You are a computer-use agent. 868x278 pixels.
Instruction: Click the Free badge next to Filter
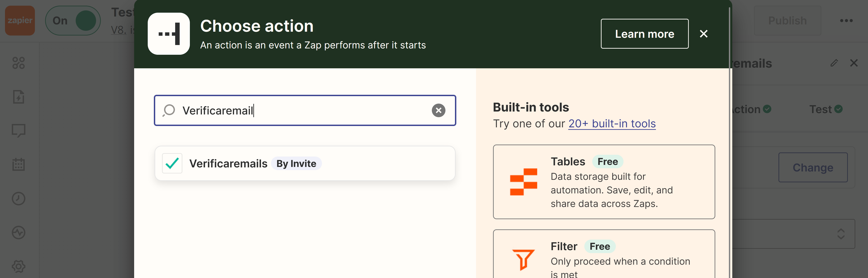[x=600, y=246]
